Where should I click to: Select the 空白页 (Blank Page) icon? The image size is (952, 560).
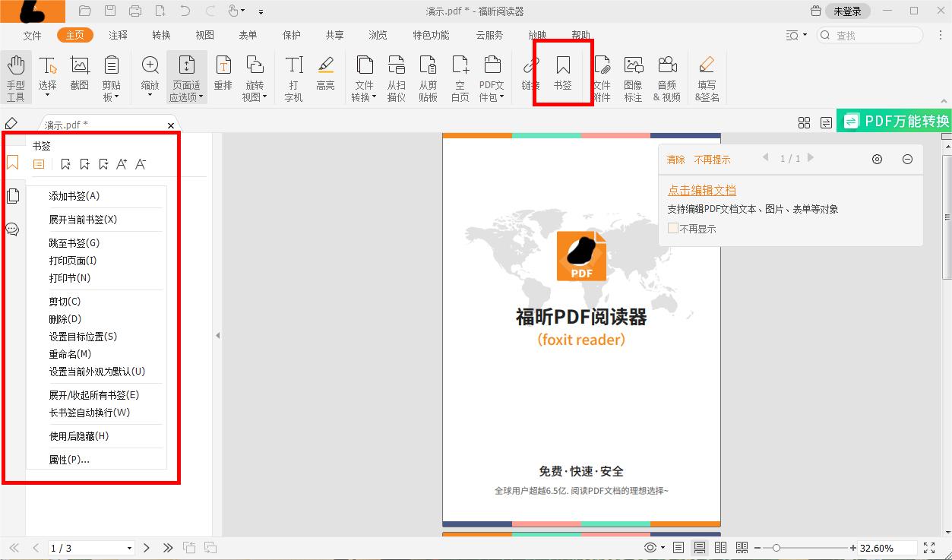[459, 77]
